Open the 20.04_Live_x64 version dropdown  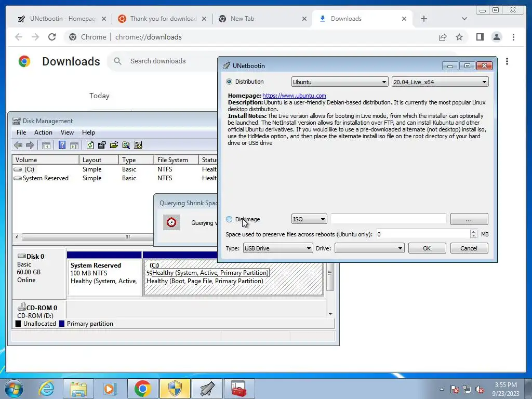(x=440, y=82)
